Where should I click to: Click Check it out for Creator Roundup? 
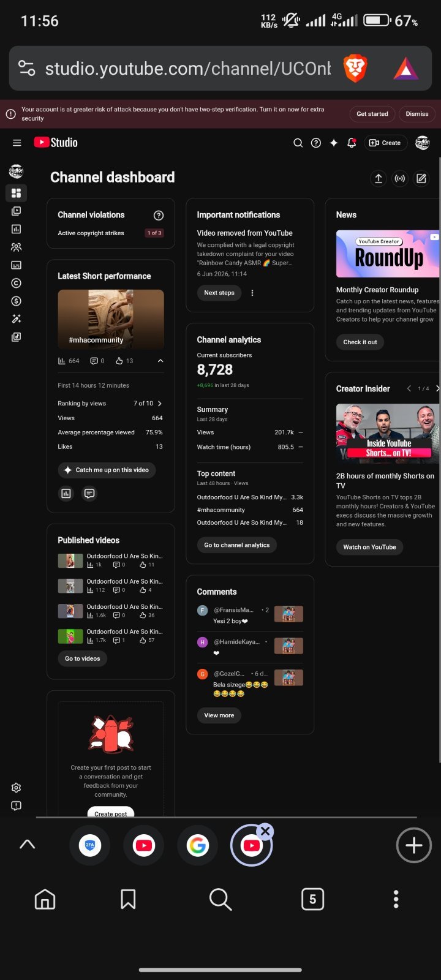tap(360, 342)
